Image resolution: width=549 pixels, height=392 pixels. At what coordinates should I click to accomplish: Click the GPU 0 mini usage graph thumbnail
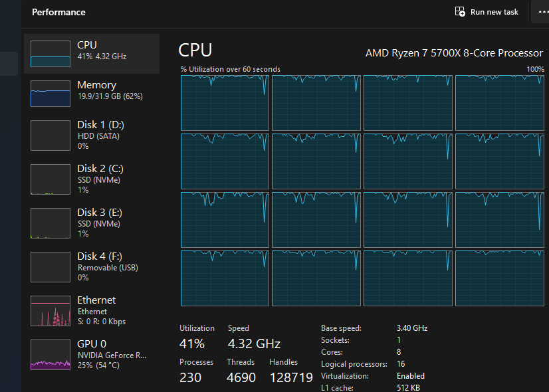pos(51,355)
